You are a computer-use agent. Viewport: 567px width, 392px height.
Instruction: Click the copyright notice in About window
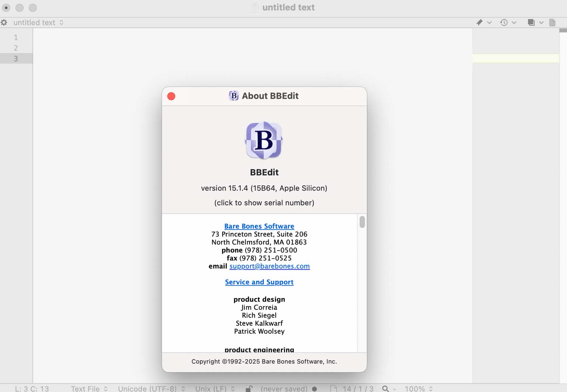[x=264, y=361]
